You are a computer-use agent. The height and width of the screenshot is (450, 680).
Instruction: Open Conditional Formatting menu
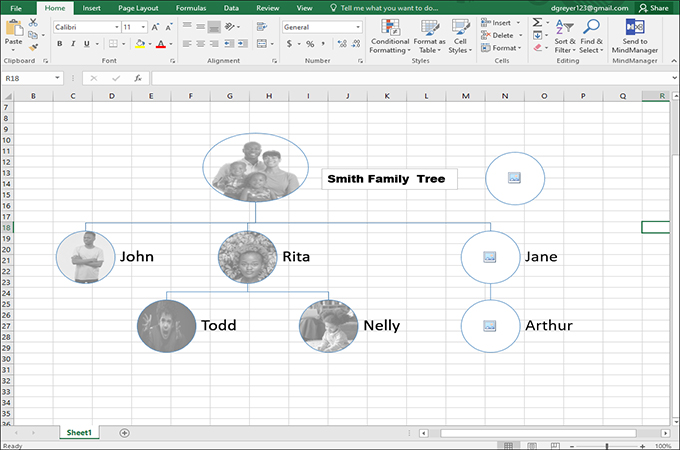(390, 36)
